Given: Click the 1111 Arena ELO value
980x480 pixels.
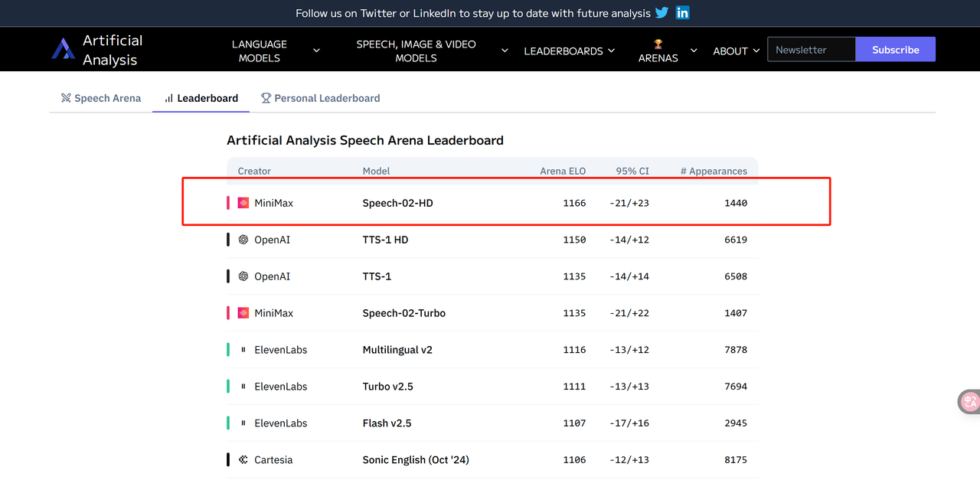Looking at the screenshot, I should point(574,387).
